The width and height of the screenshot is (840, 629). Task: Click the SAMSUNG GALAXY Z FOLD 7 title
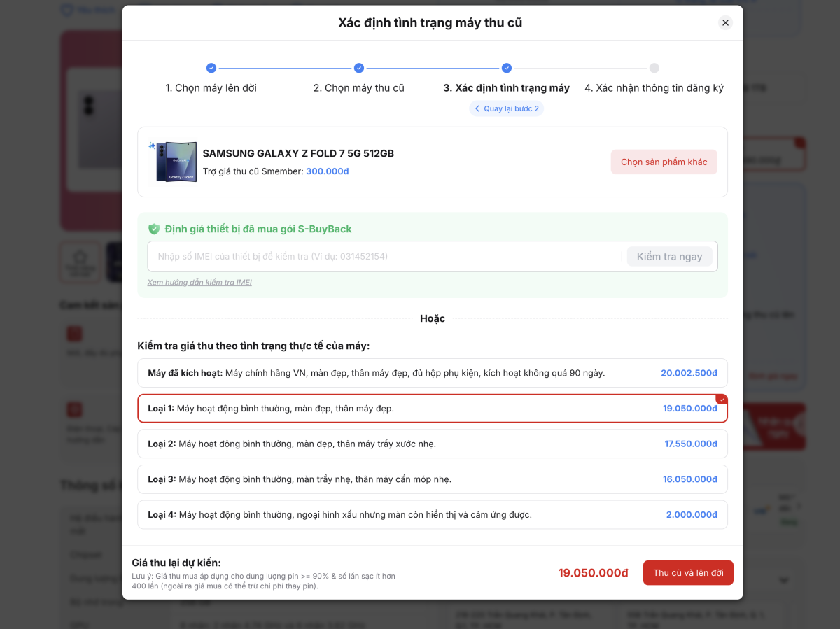click(298, 153)
